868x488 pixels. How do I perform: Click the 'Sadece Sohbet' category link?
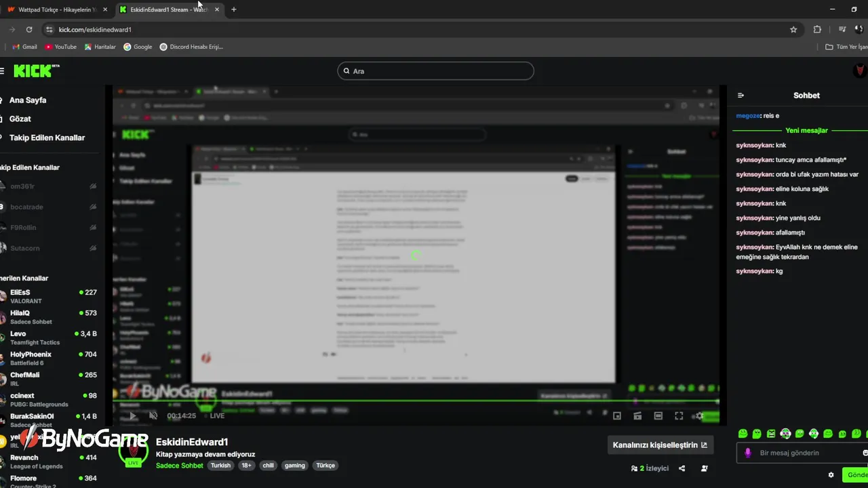pos(180,466)
